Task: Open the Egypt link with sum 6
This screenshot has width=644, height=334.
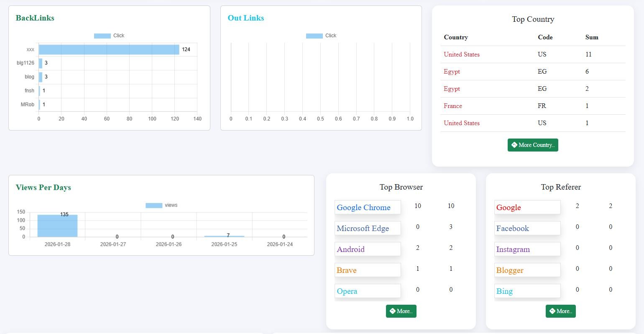Action: [452, 72]
